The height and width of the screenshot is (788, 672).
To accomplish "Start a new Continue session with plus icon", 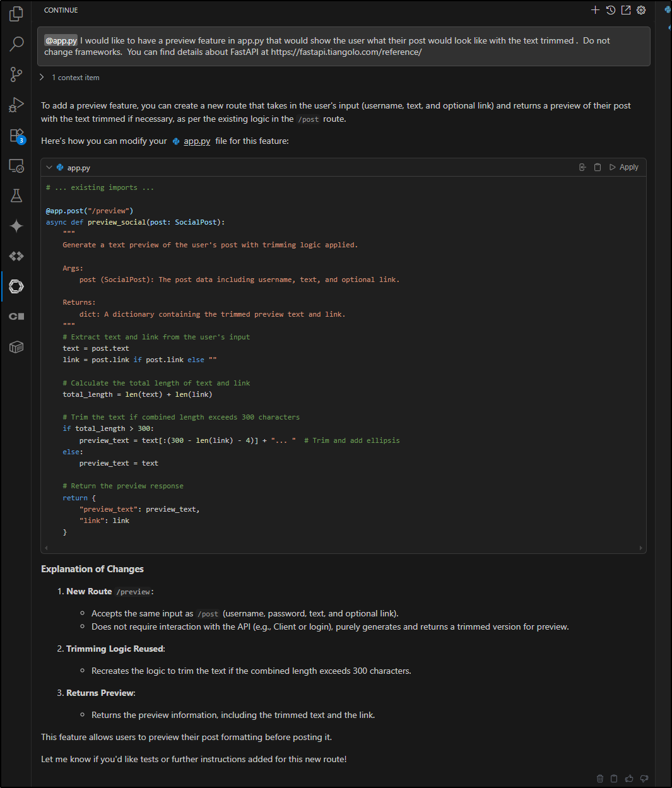I will pyautogui.click(x=595, y=10).
